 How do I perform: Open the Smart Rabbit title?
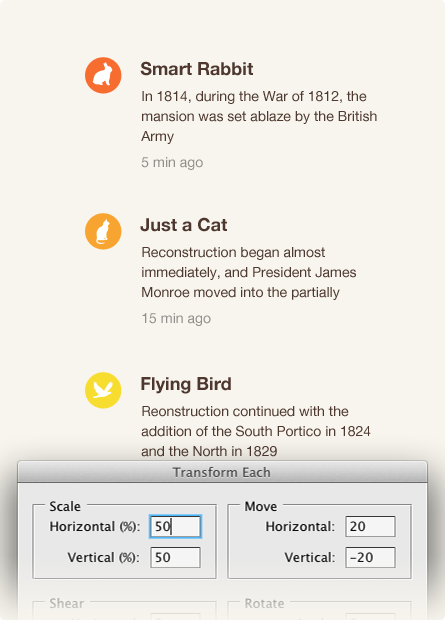(x=197, y=69)
